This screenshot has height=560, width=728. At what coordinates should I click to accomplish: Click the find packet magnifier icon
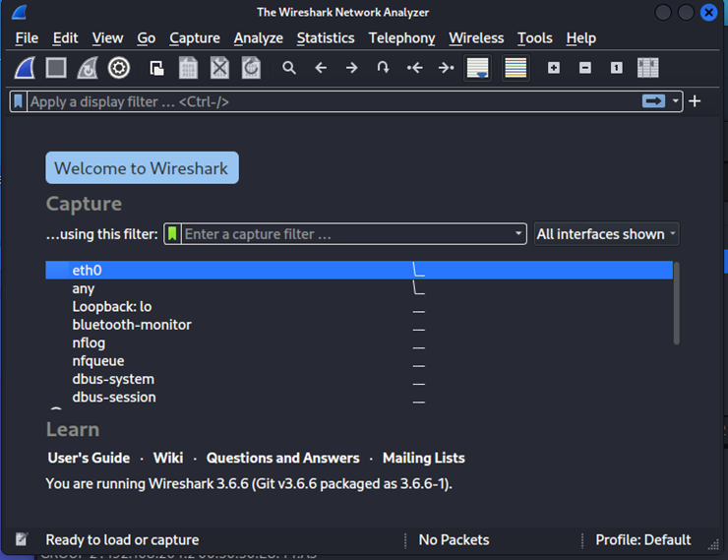click(x=289, y=68)
